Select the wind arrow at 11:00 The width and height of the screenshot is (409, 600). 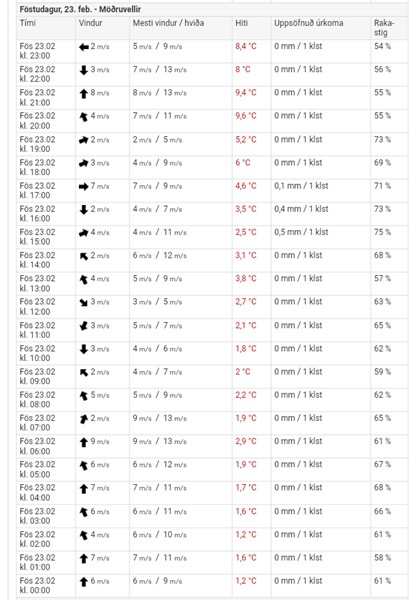tap(84, 326)
